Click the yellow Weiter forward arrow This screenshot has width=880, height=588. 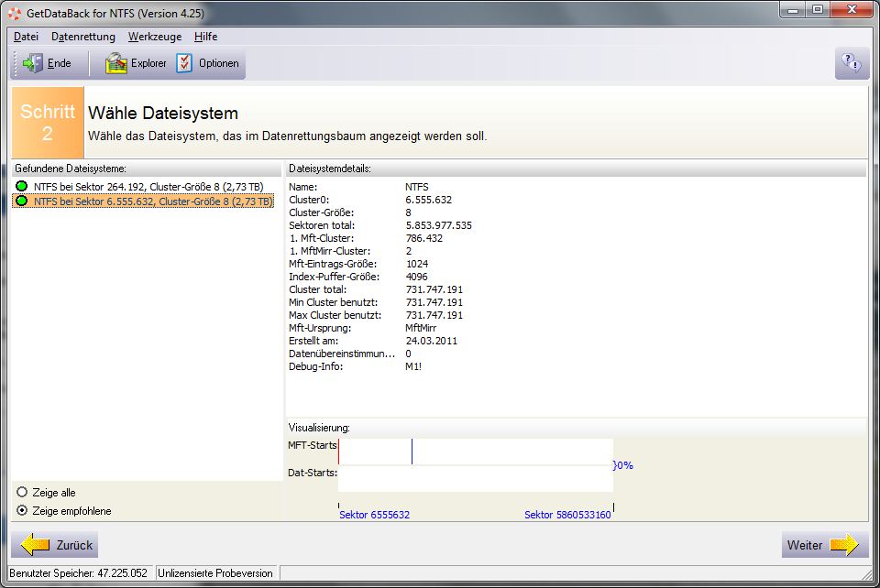point(844,545)
